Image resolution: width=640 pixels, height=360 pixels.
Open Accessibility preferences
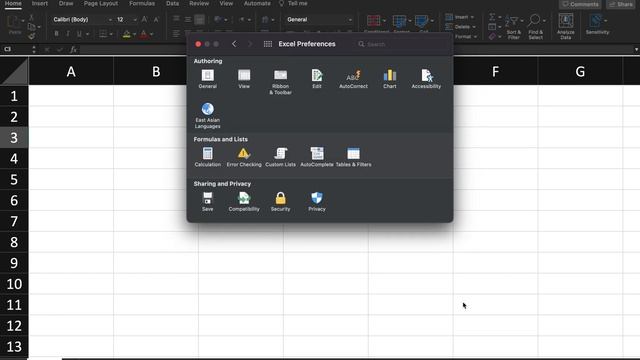[426, 79]
